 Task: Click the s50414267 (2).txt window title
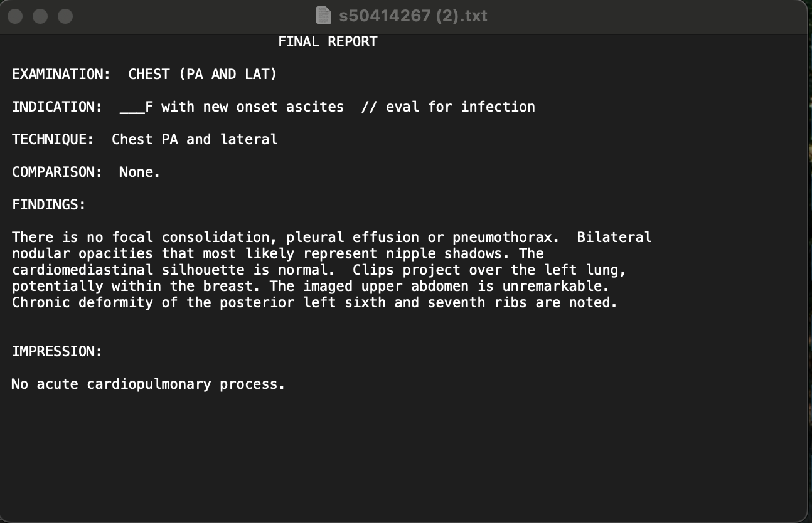(413, 15)
